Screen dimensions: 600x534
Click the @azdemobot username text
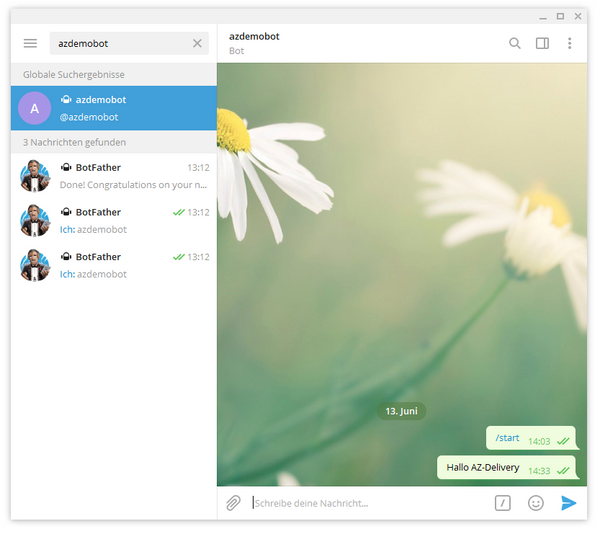[x=89, y=117]
